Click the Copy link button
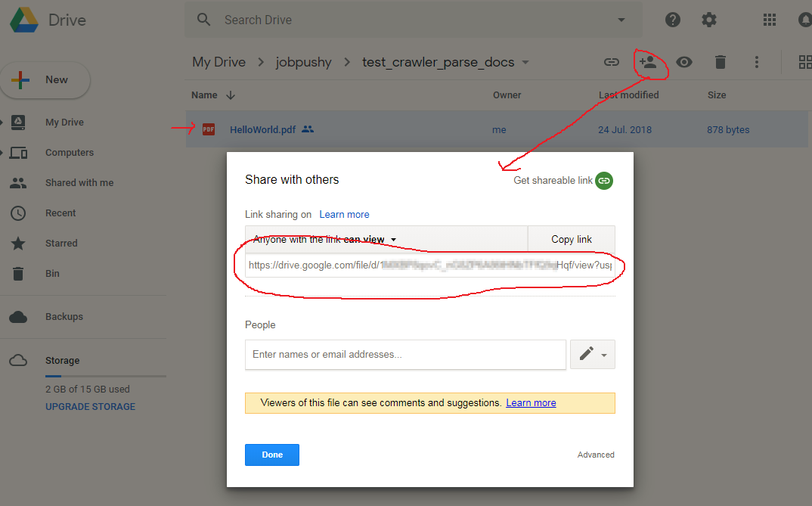 click(x=571, y=239)
